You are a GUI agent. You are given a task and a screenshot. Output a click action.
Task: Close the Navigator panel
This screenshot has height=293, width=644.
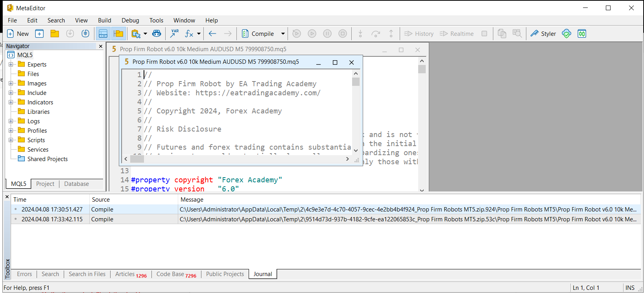tap(101, 46)
